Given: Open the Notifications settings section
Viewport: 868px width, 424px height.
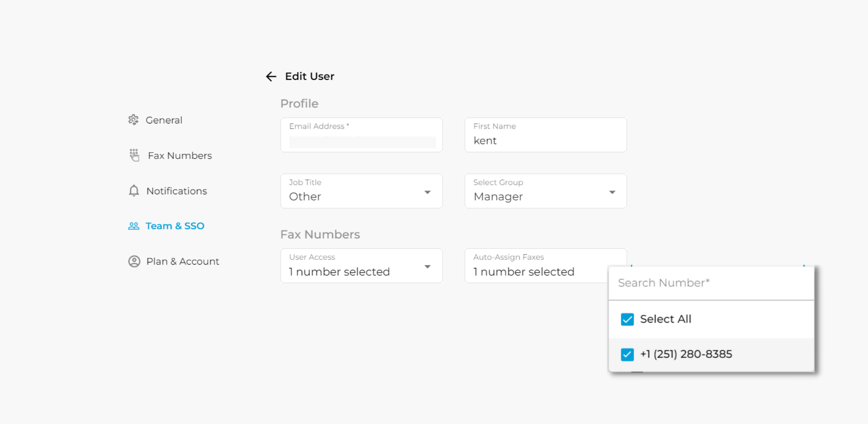Looking at the screenshot, I should [x=177, y=191].
